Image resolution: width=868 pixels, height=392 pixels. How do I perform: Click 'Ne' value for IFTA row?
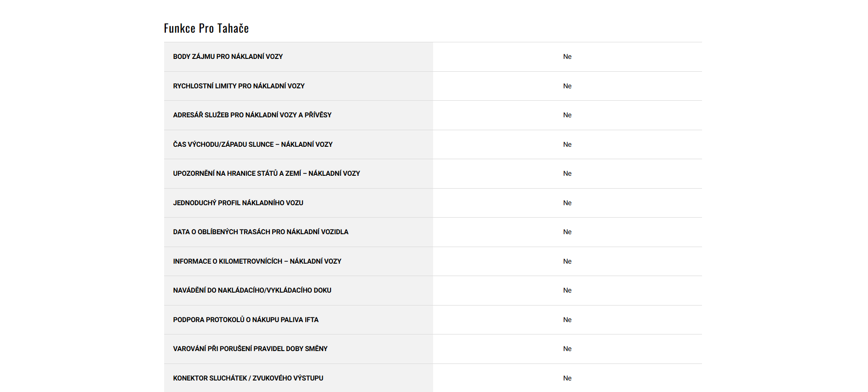[567, 320]
